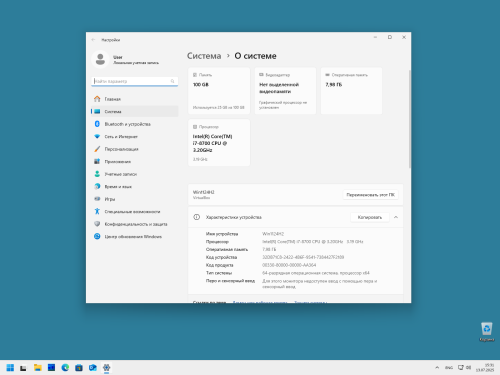
Task: Open the Видеоадаптер card
Action: click(x=285, y=91)
